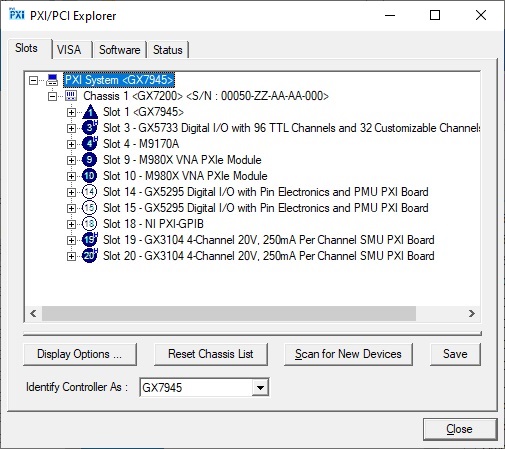Click the PXI System computer icon

52,80
